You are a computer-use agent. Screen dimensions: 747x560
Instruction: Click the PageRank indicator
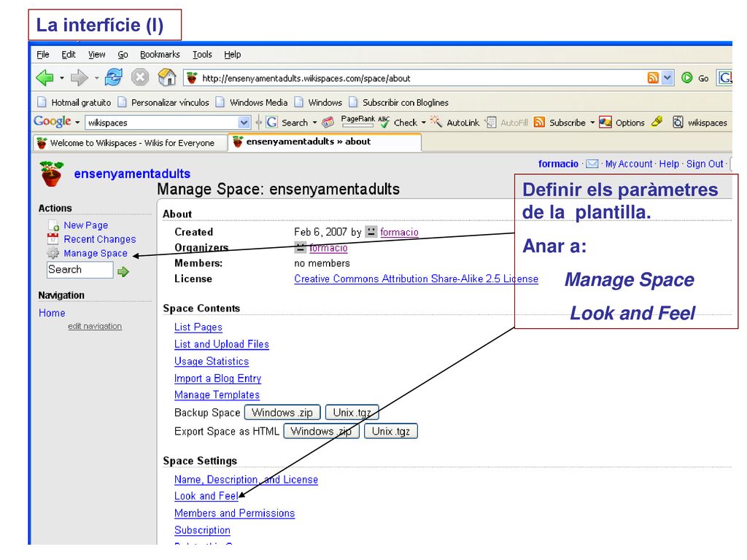(x=357, y=122)
